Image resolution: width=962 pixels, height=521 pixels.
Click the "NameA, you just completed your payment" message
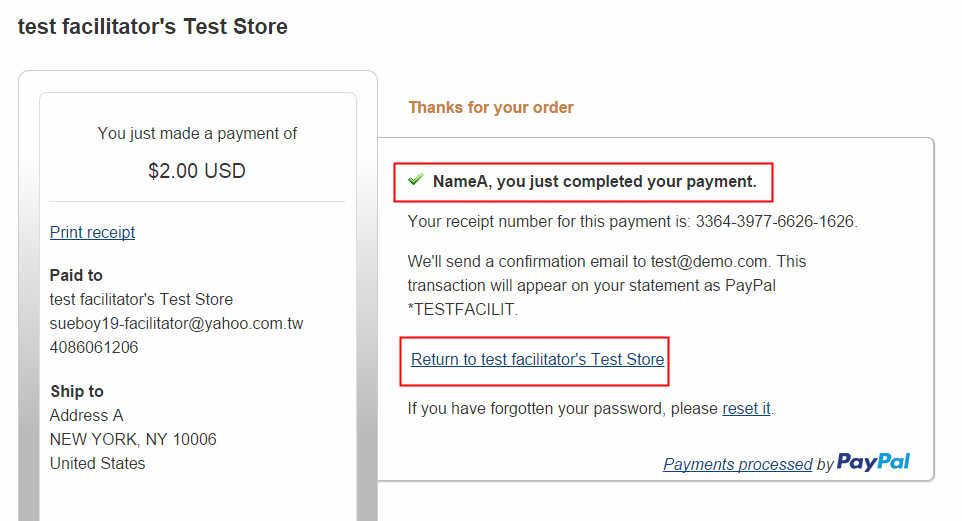coord(594,181)
